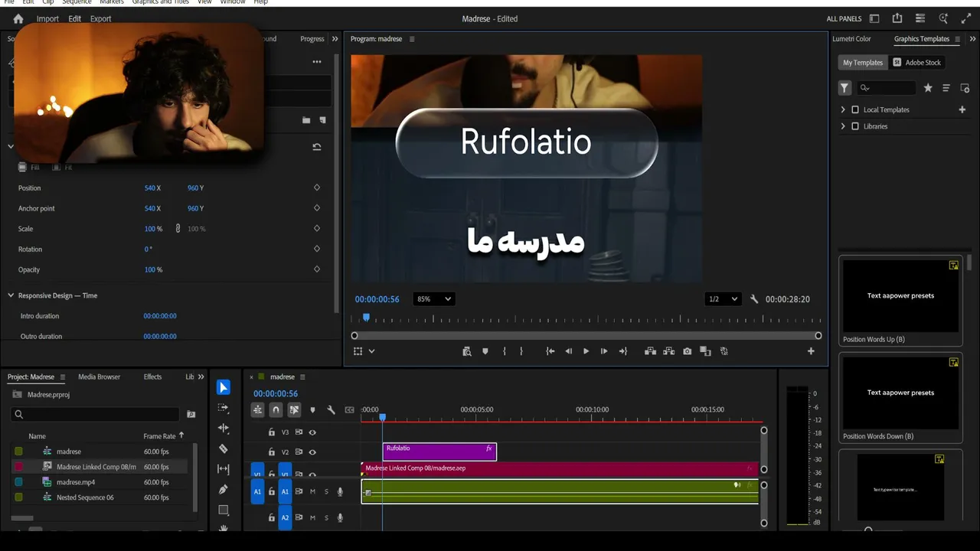Activate the Slip tool
980x551 pixels.
click(x=223, y=469)
